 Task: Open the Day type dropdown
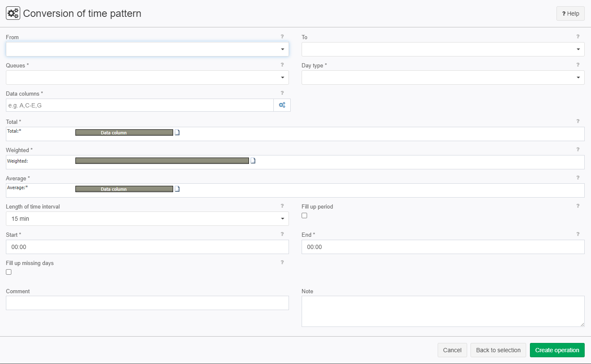[x=443, y=78]
